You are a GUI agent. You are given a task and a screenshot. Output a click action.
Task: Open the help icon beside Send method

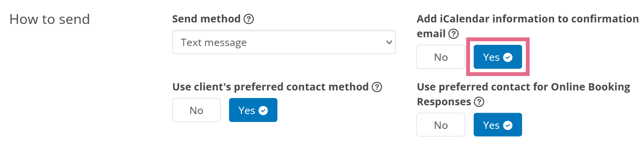click(248, 19)
